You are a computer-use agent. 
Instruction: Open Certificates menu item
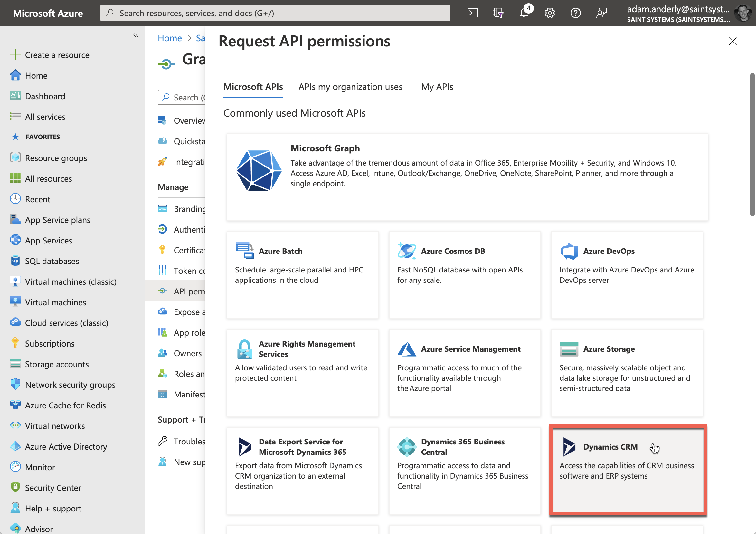coord(182,250)
